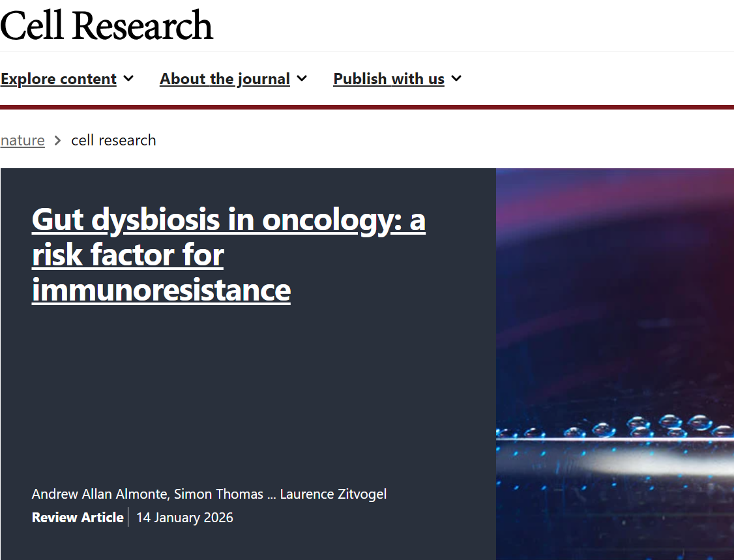This screenshot has height=560, width=734.
Task: Click the Cell Research journal logo
Action: [x=106, y=25]
